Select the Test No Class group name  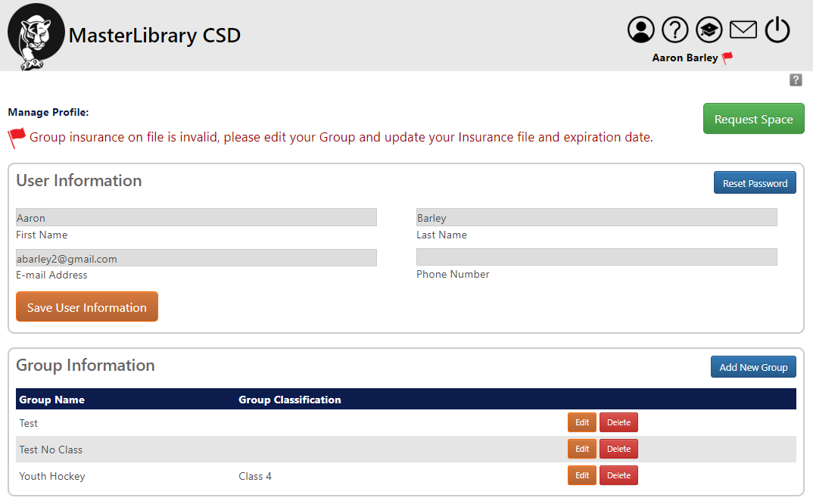click(51, 450)
